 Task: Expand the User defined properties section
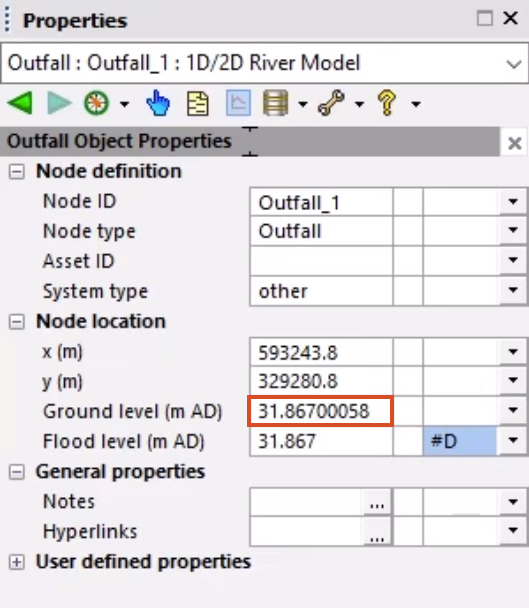point(16,562)
